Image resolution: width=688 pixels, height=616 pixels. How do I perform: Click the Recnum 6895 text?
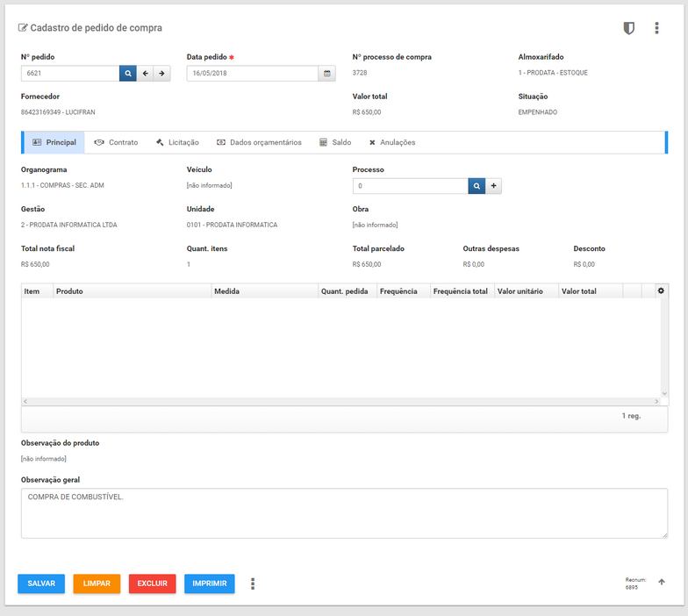coord(635,584)
